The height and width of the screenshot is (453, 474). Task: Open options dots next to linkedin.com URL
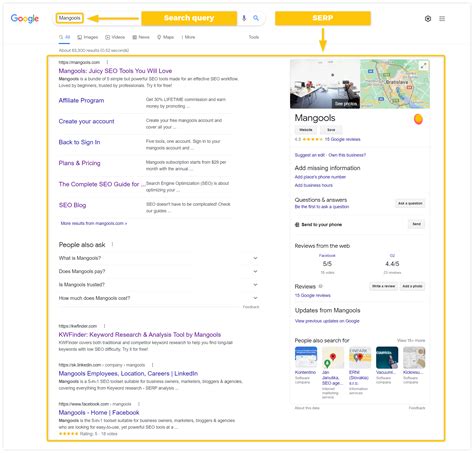click(x=152, y=365)
